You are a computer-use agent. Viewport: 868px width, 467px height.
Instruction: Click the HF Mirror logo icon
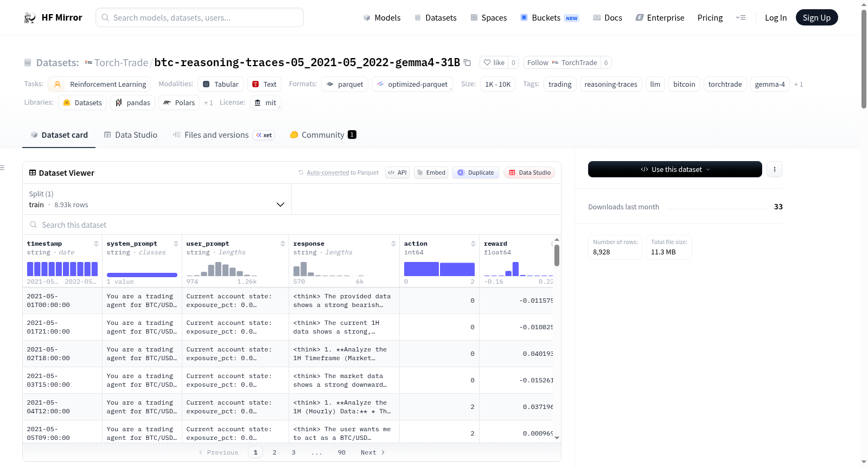click(x=30, y=18)
